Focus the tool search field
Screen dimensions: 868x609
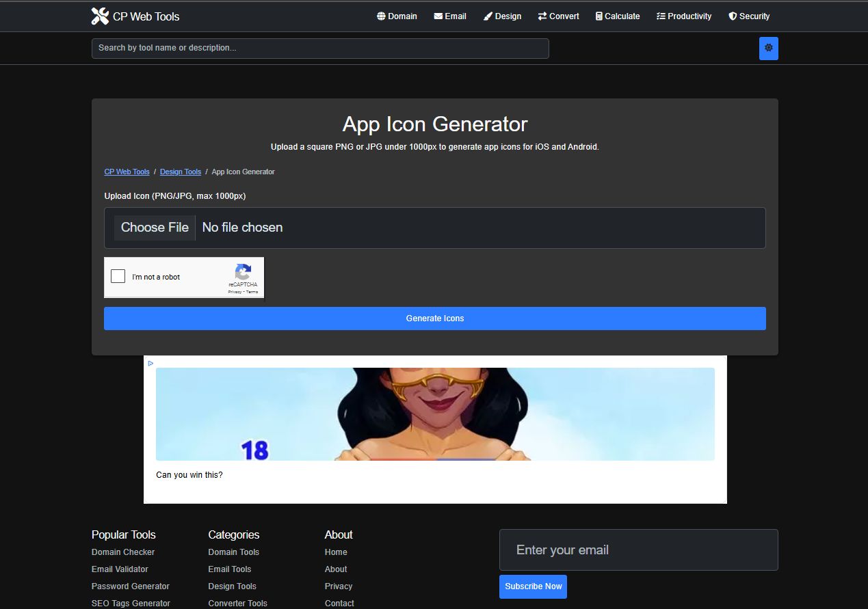click(x=320, y=49)
